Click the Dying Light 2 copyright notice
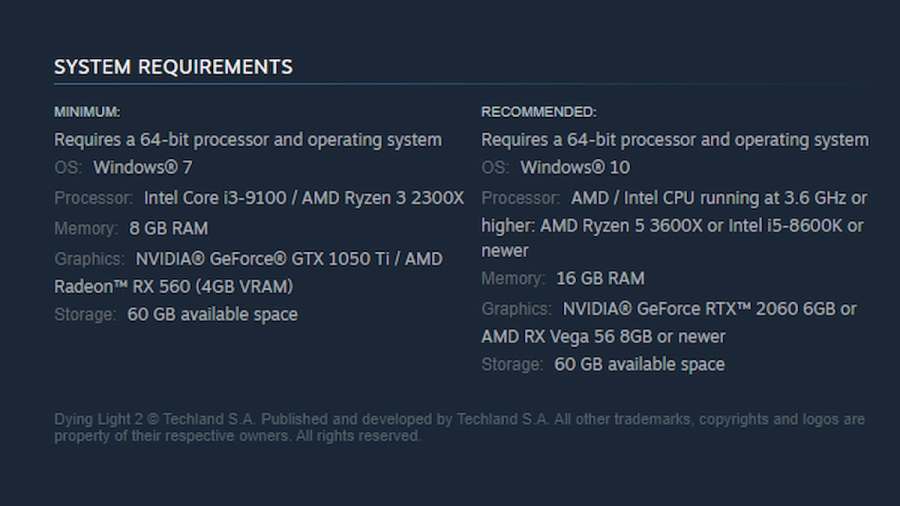 click(x=459, y=419)
